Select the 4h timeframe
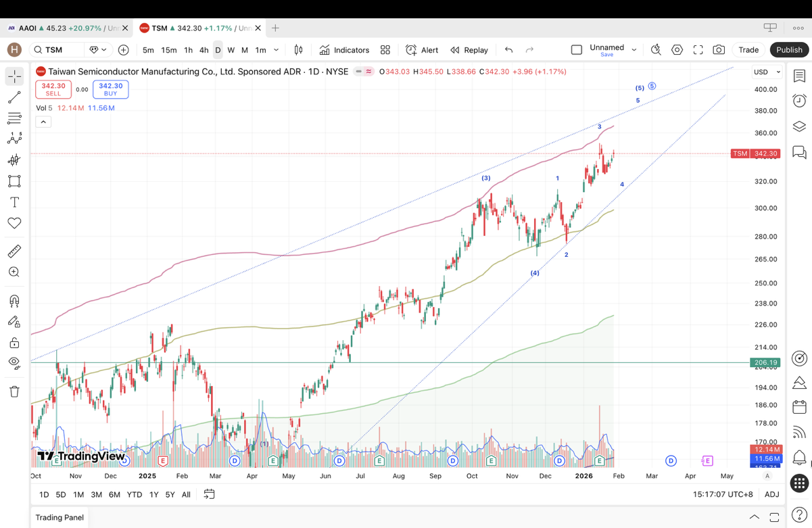 (204, 50)
